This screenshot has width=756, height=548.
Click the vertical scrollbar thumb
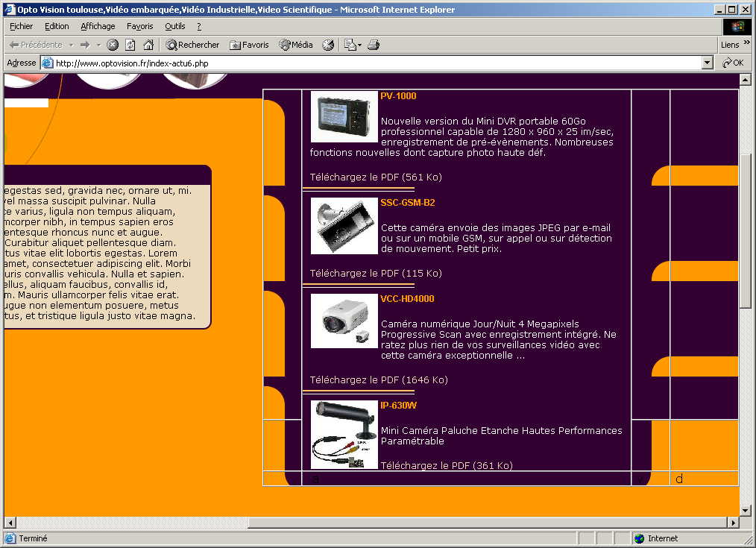(x=745, y=231)
